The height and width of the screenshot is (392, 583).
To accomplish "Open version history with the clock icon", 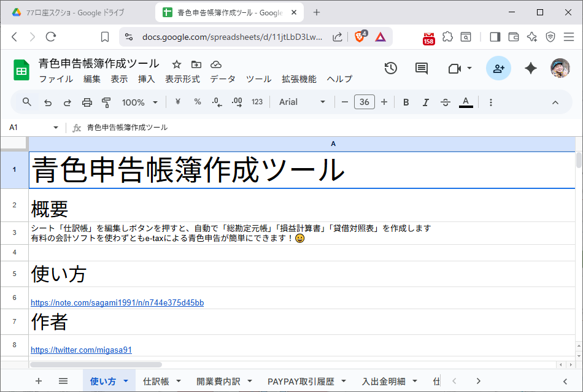I will click(390, 69).
